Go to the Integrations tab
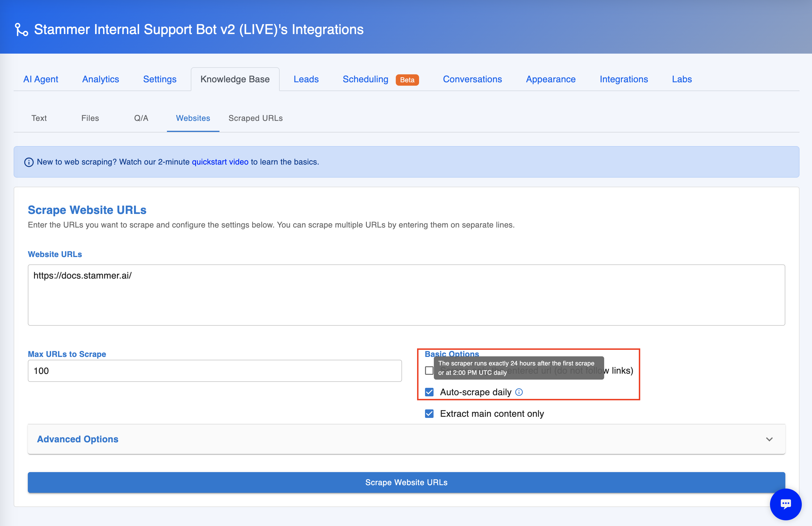The height and width of the screenshot is (526, 812). coord(624,79)
